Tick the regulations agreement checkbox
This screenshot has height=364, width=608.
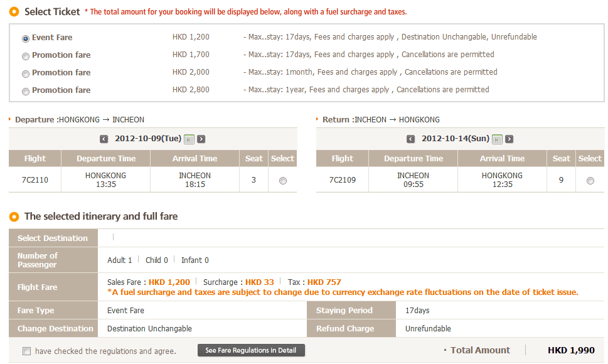click(26, 351)
